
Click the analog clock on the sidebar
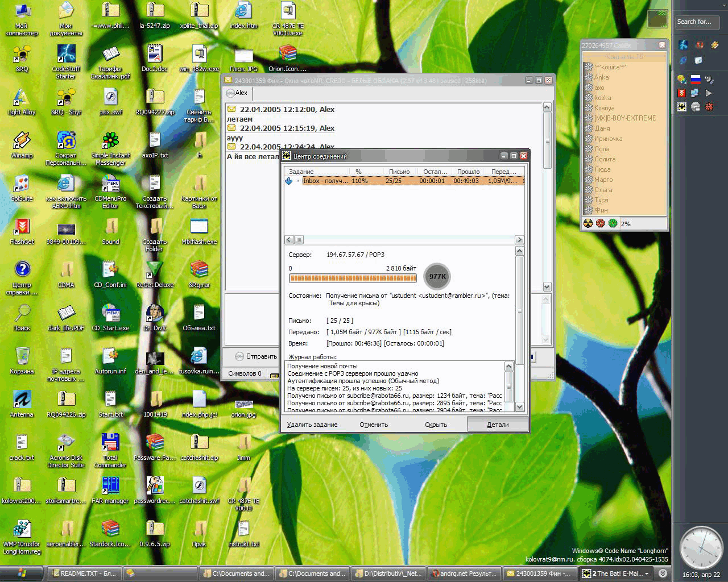(x=701, y=547)
